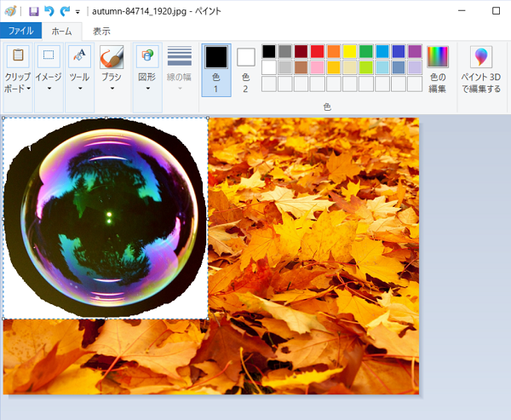Save the file with the floppy disk icon
Image resolution: width=511 pixels, height=420 pixels.
(33, 11)
